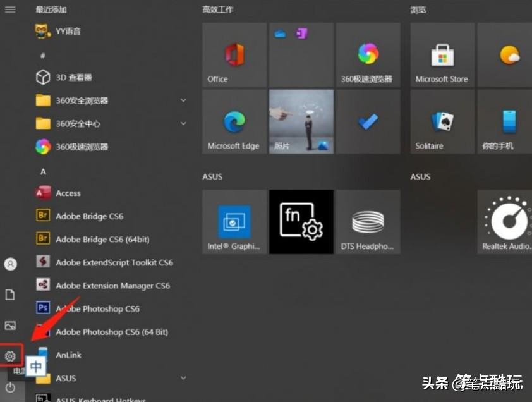
Task: Click the power button
Action: coord(9,387)
